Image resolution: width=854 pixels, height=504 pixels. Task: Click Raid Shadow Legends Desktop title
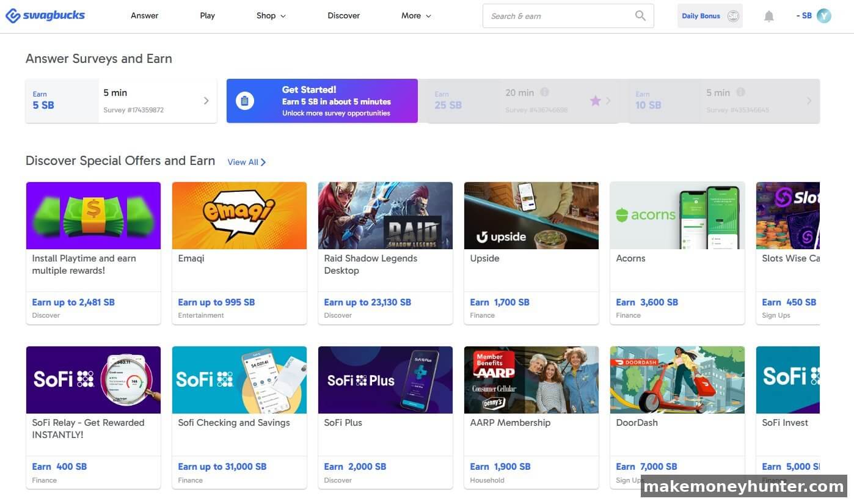pos(371,265)
